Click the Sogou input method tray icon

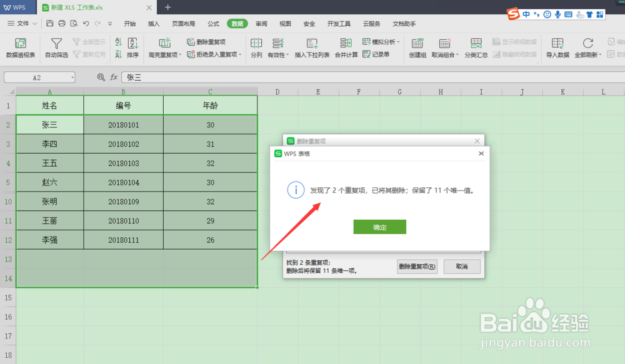point(512,12)
